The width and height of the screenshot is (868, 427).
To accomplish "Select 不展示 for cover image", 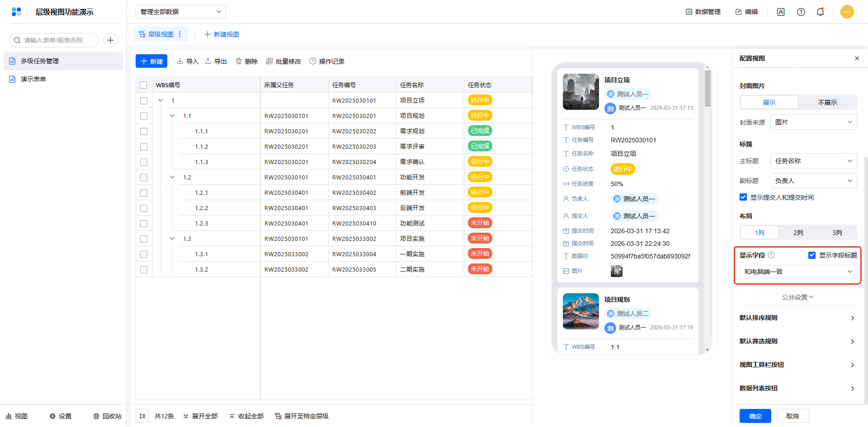I will (x=827, y=103).
